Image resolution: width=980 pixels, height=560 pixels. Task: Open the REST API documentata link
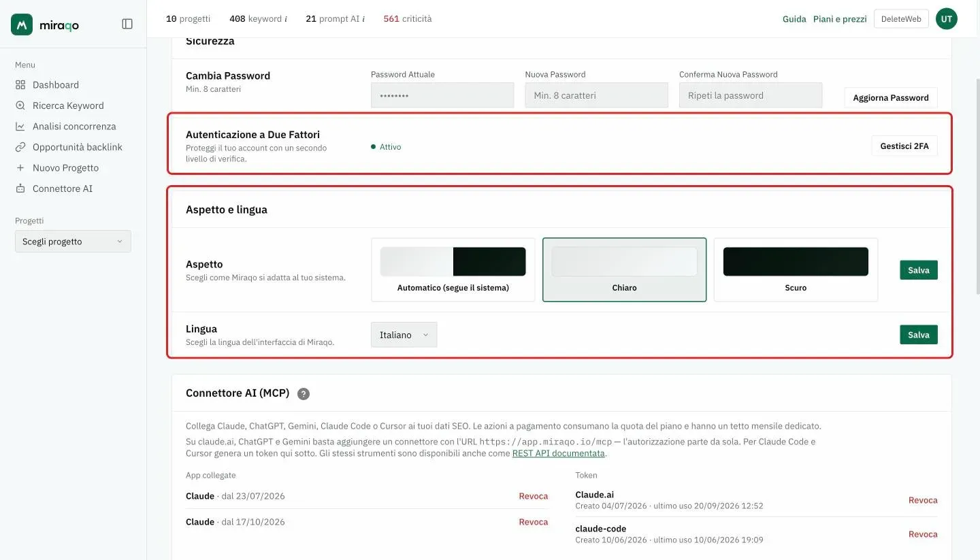click(559, 453)
